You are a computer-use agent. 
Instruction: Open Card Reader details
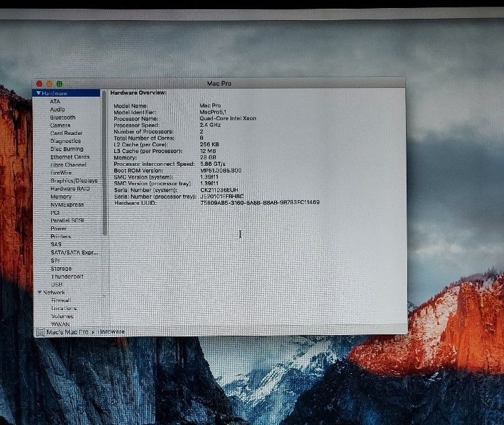click(67, 133)
